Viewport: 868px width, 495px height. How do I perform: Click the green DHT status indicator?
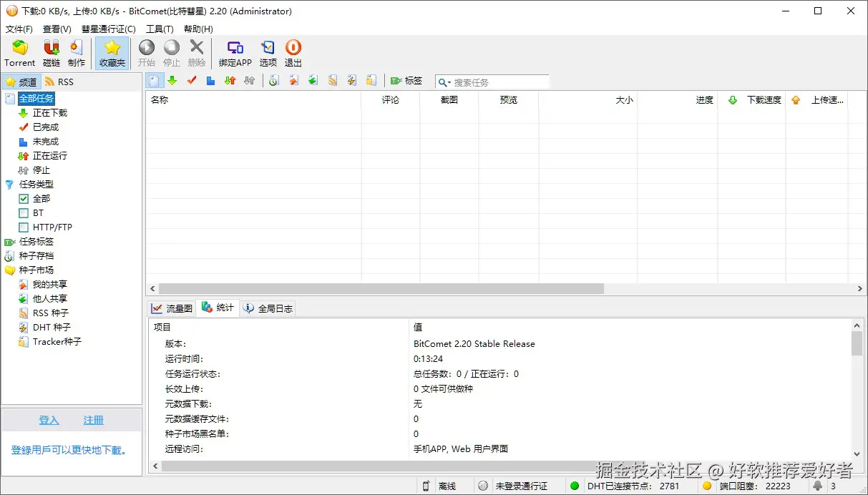click(x=575, y=486)
